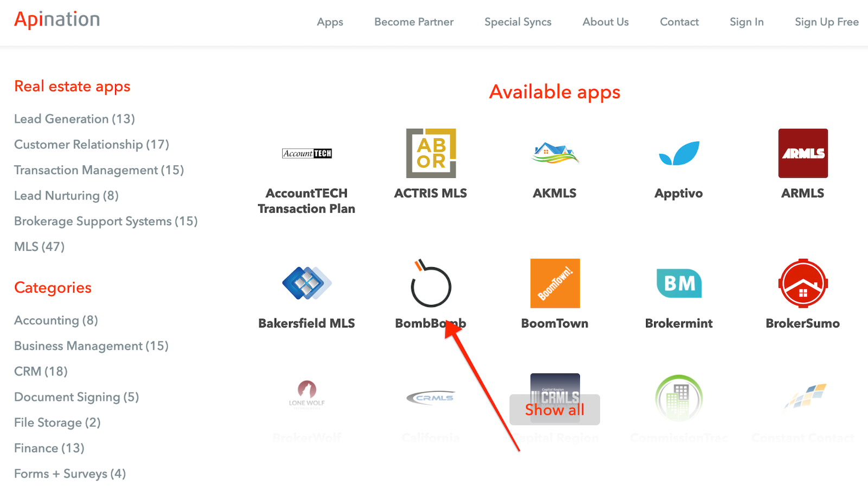The width and height of the screenshot is (868, 490).
Task: Select Accounting (8) category
Action: pyautogui.click(x=56, y=320)
